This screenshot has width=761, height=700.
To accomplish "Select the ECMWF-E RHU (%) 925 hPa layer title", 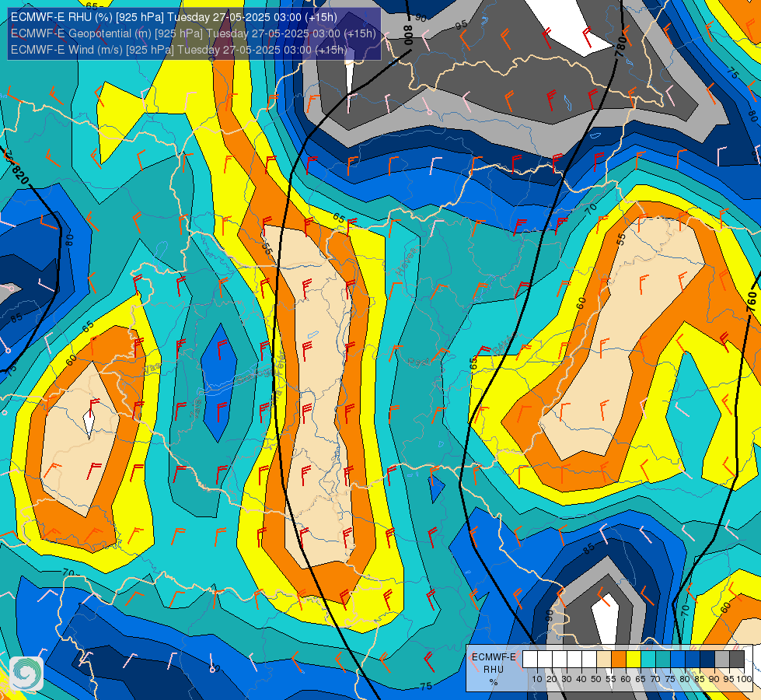I will coord(173,17).
